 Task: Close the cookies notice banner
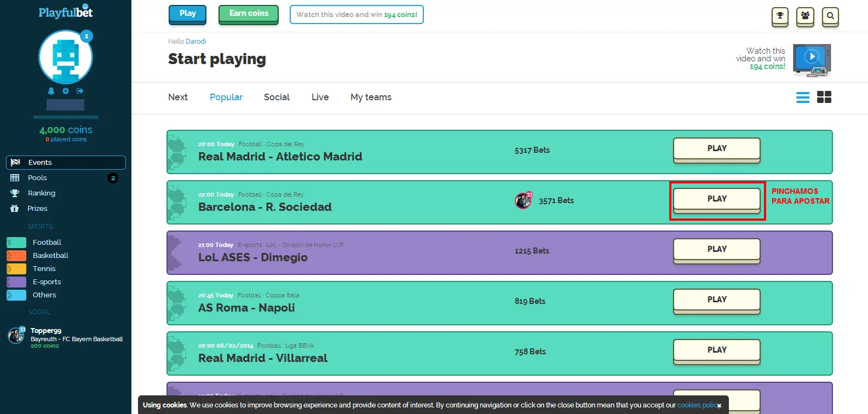click(x=719, y=406)
